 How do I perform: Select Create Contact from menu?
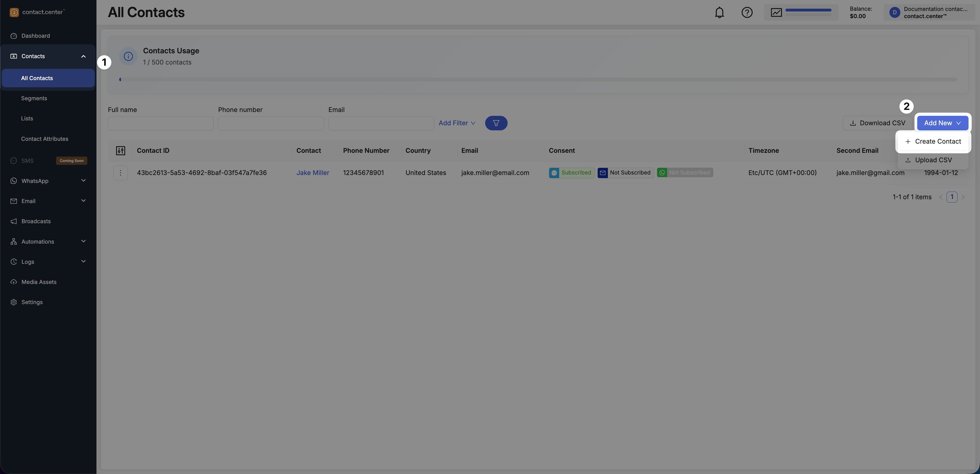pyautogui.click(x=933, y=142)
